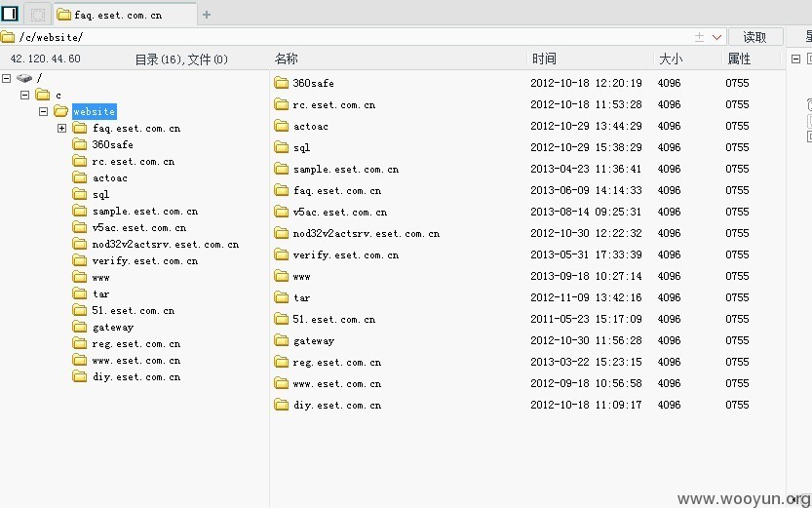The height and width of the screenshot is (508, 812).
Task: Click www.eset.com.cn folder icon in file list
Action: [281, 384]
